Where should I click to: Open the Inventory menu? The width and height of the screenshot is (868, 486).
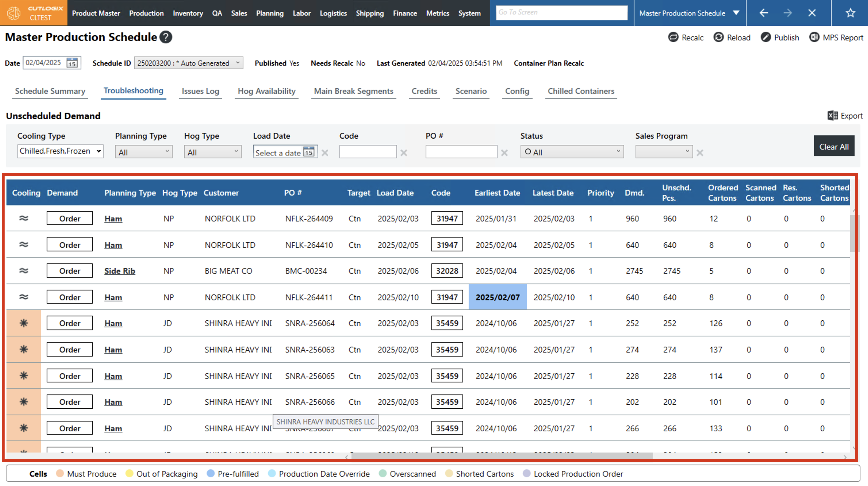point(188,13)
